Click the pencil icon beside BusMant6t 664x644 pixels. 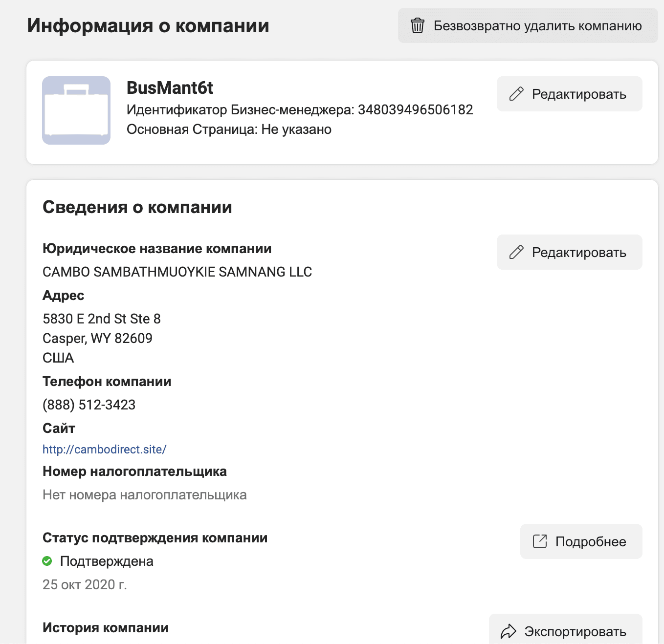516,94
